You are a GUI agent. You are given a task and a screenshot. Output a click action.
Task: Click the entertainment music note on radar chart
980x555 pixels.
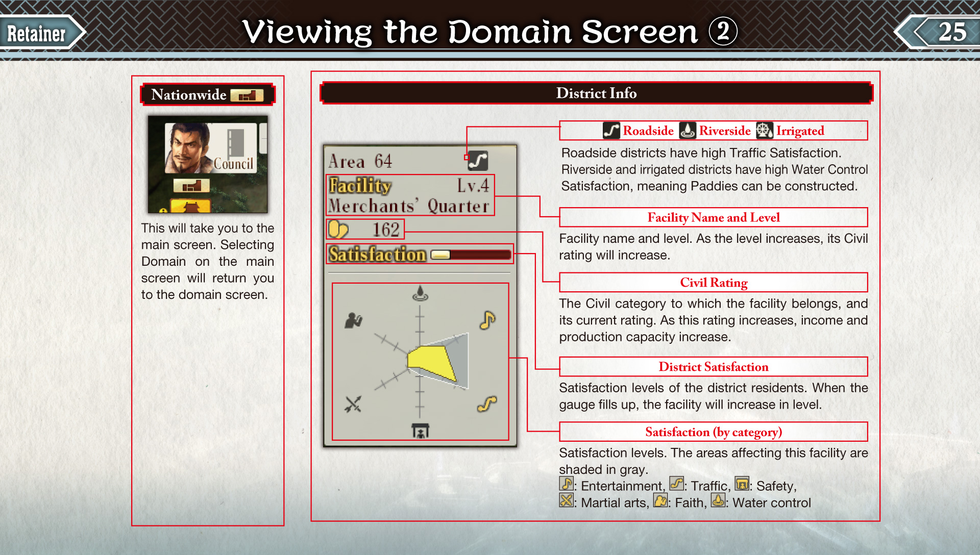click(487, 320)
